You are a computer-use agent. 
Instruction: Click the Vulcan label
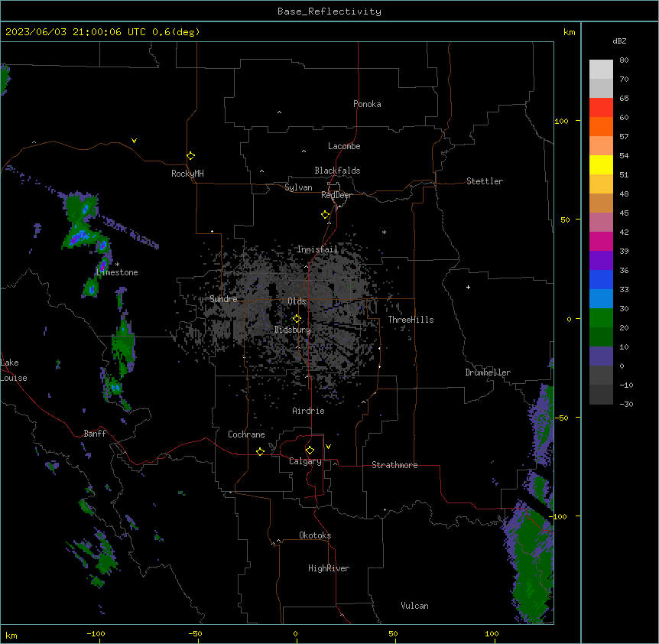pyautogui.click(x=415, y=606)
